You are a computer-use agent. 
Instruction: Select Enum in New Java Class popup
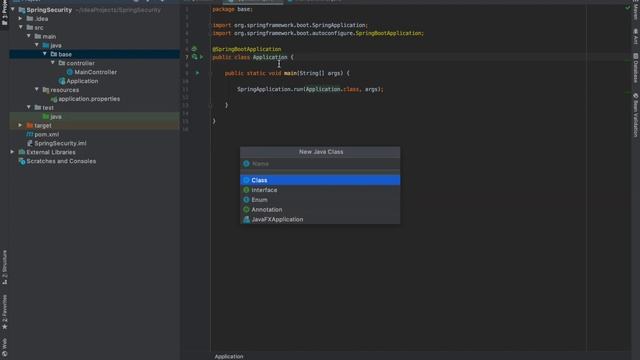(320, 200)
